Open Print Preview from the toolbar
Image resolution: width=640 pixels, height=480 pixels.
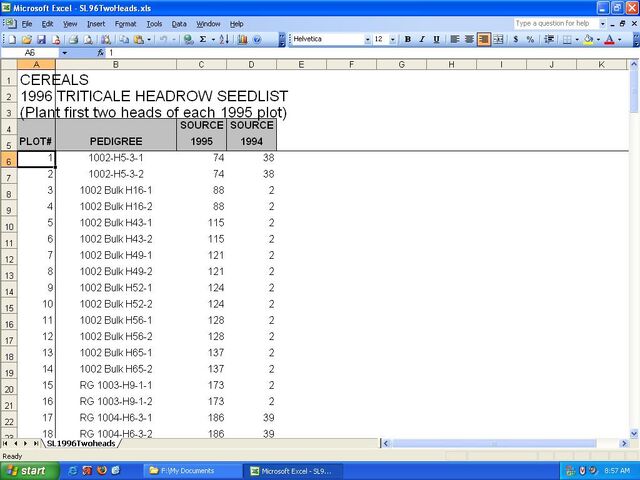[88, 39]
